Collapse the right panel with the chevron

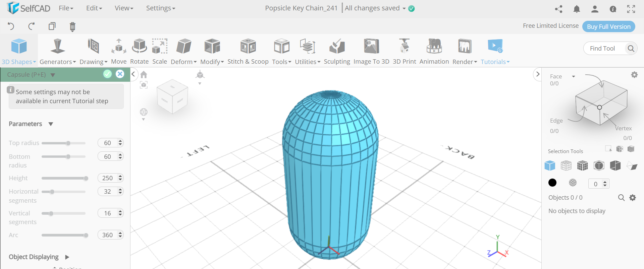click(538, 74)
